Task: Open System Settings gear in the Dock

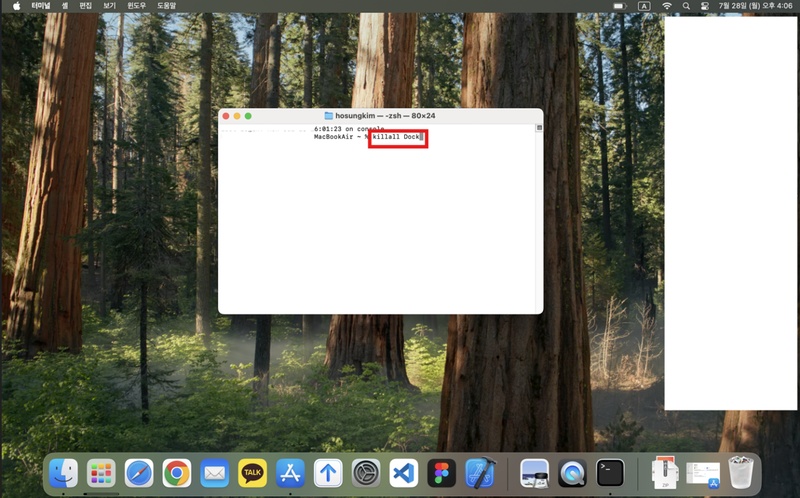Action: (366, 473)
